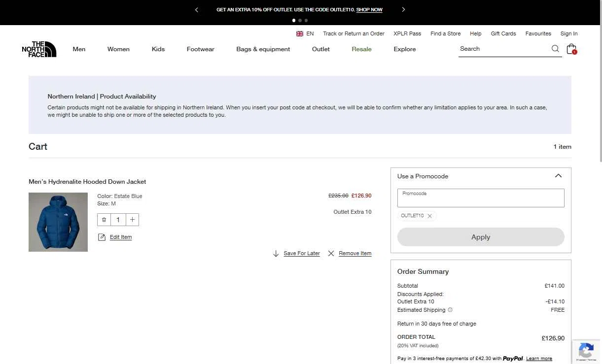
Task: Collapse the Use a Promocode section
Action: pos(558,176)
